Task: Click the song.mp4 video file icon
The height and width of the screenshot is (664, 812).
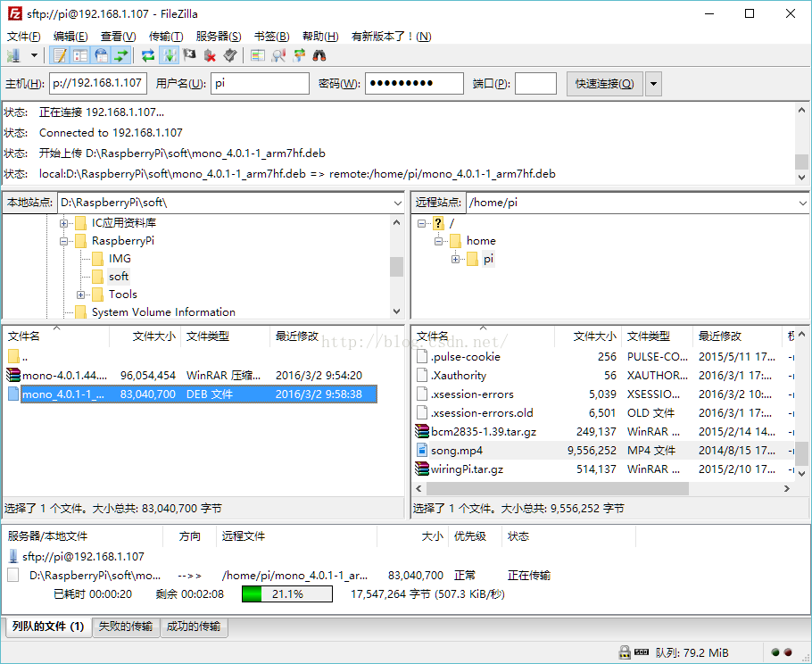Action: (423, 450)
